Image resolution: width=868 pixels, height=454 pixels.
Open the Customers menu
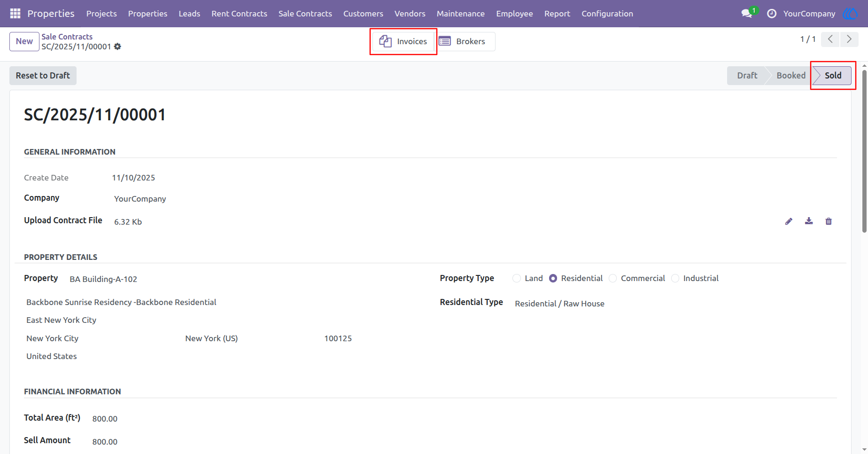363,14
